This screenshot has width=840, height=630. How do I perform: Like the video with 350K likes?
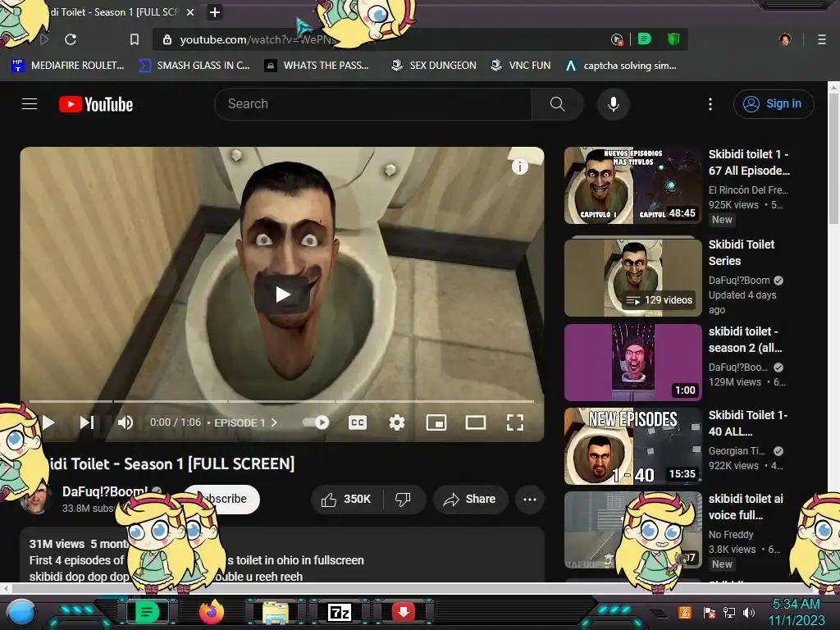click(346, 500)
